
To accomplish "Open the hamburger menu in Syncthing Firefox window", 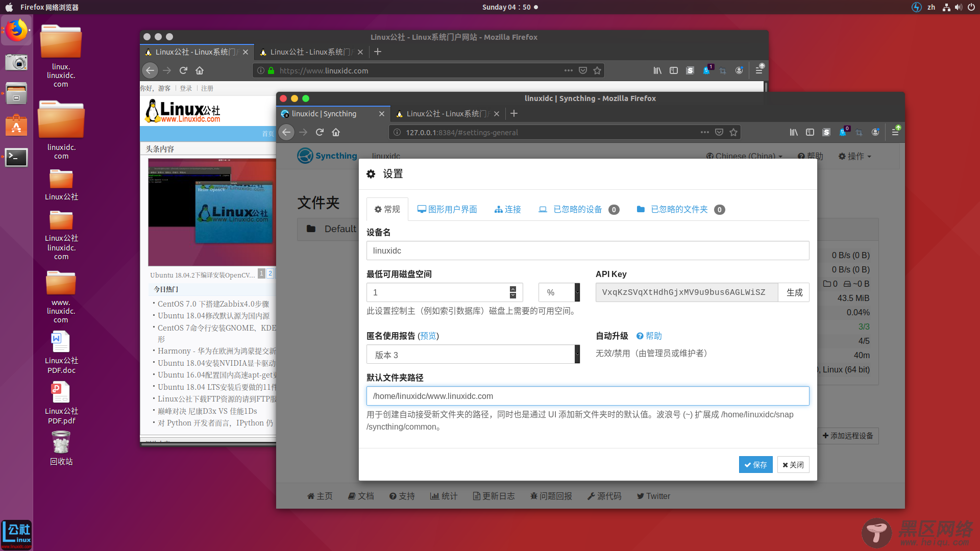I will pyautogui.click(x=895, y=132).
